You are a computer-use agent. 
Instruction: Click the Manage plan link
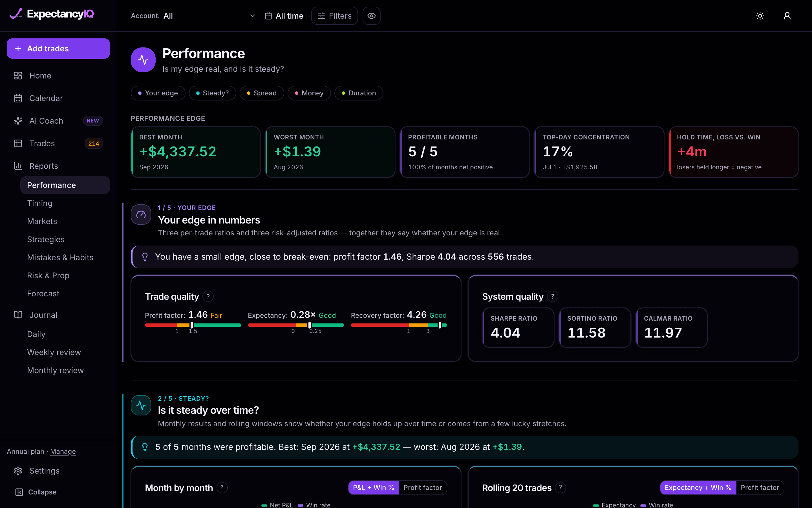point(63,451)
